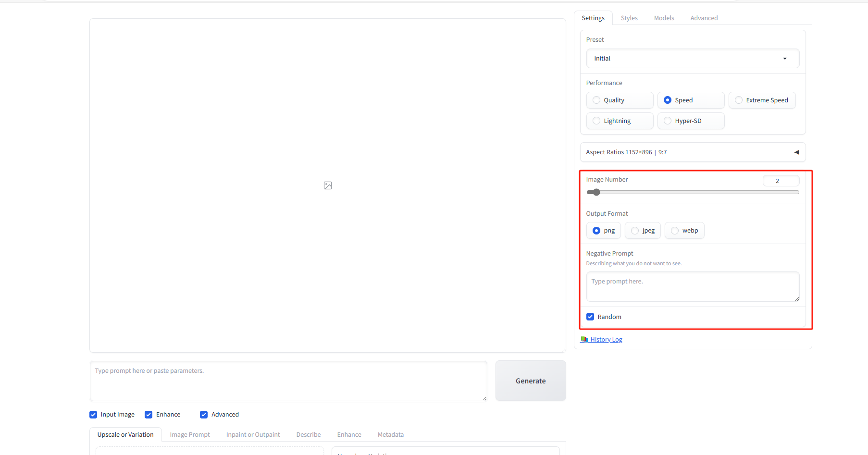Disable the Input Image checkbox

pos(93,415)
